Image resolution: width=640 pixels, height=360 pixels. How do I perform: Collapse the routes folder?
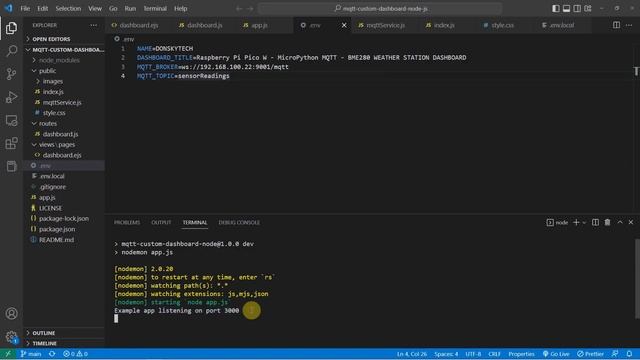tap(64, 123)
